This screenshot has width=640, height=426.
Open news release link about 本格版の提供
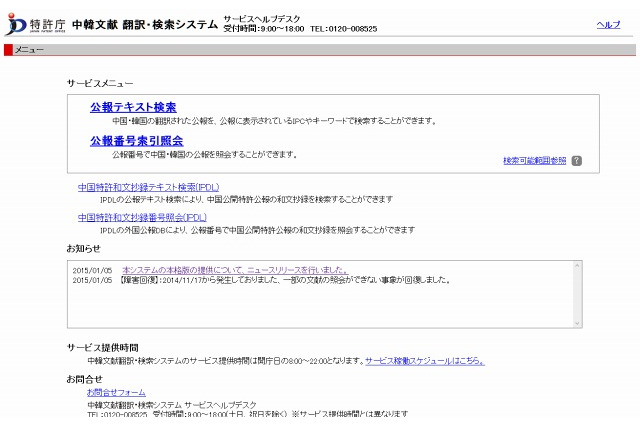click(234, 270)
